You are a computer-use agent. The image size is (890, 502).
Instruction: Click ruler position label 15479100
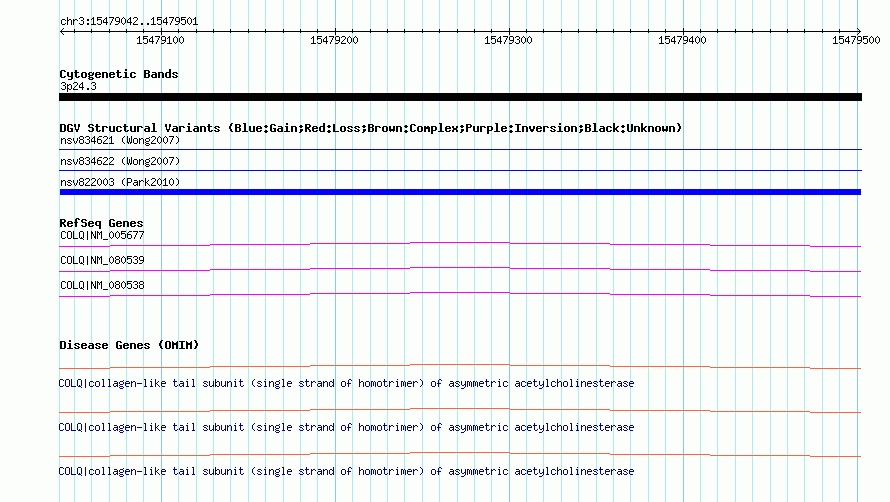pos(160,40)
